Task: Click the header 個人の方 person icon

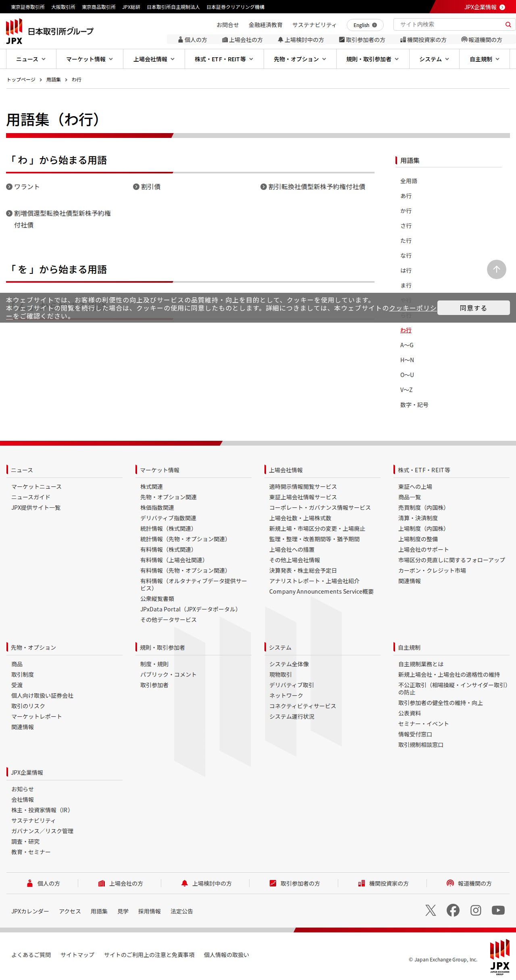Action: coord(181,40)
